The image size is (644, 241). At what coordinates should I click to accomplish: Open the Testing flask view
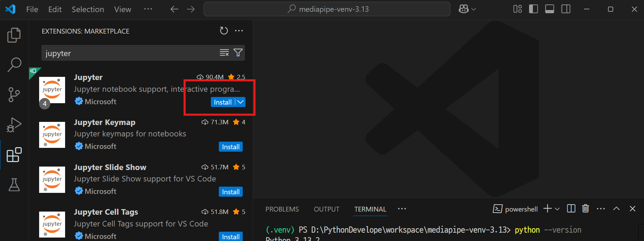(x=14, y=185)
